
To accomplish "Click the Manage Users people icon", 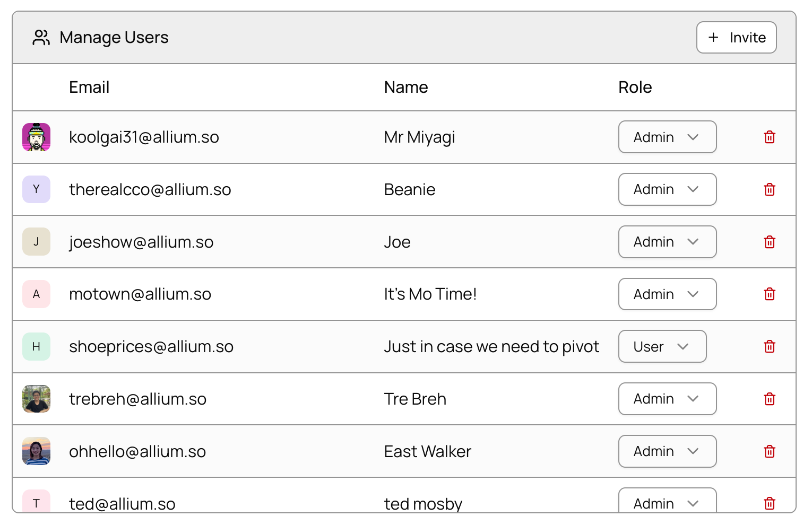I will [41, 38].
